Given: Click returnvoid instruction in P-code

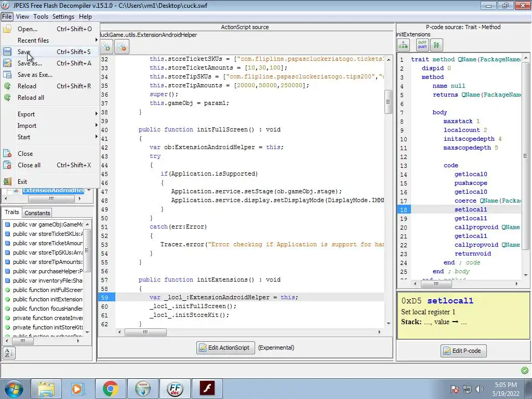Looking at the screenshot, I should pyautogui.click(x=473, y=254).
